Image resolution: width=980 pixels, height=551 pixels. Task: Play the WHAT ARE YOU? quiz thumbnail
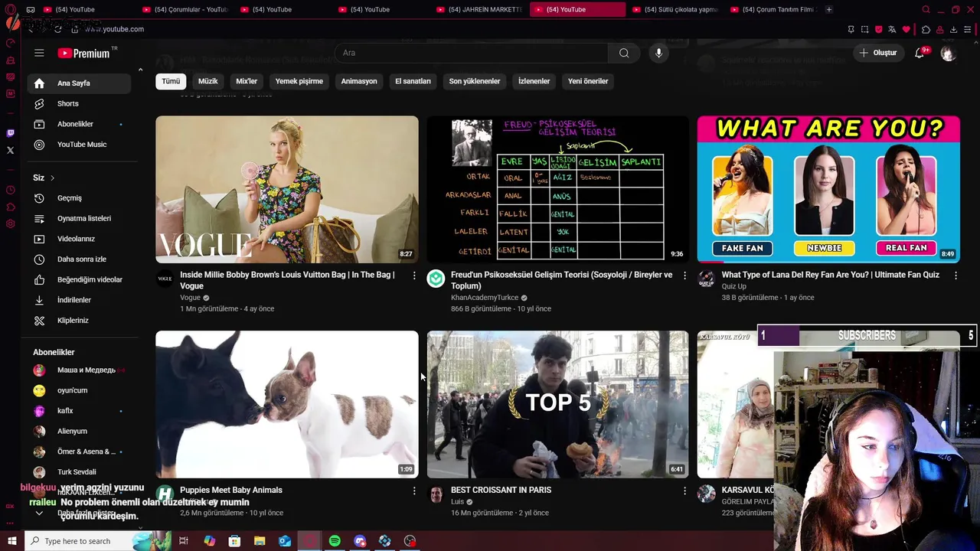(x=828, y=189)
